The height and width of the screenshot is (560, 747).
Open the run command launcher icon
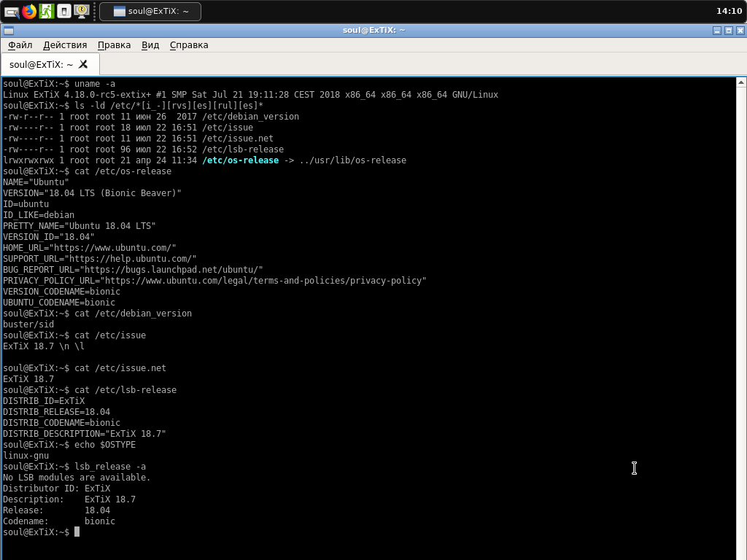pos(12,12)
